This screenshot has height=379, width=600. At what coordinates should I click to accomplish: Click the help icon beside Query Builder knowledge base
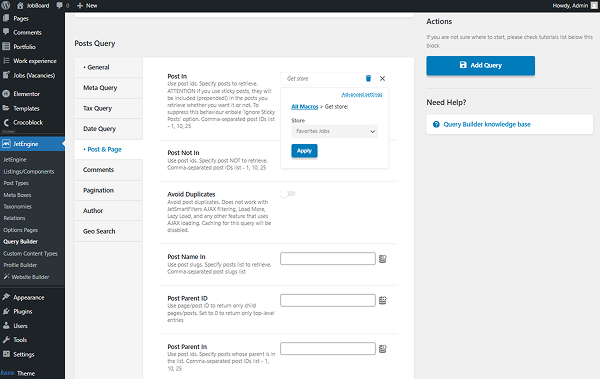coord(436,124)
